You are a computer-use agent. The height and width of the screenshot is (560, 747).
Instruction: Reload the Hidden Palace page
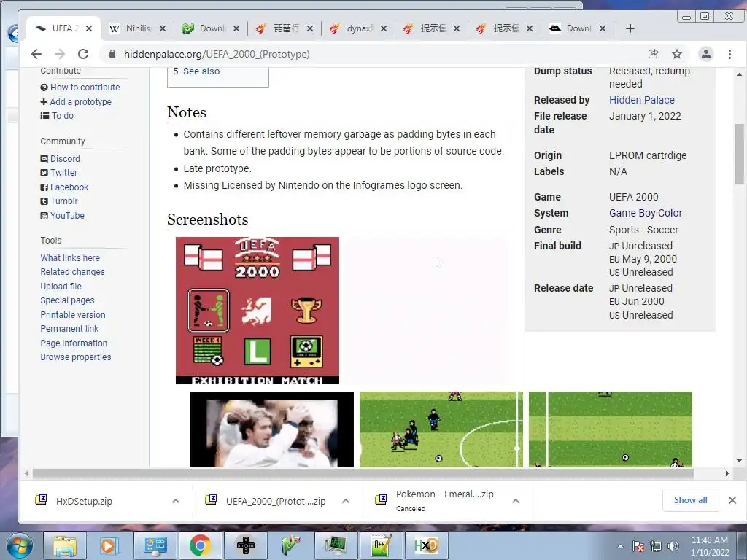click(x=83, y=54)
